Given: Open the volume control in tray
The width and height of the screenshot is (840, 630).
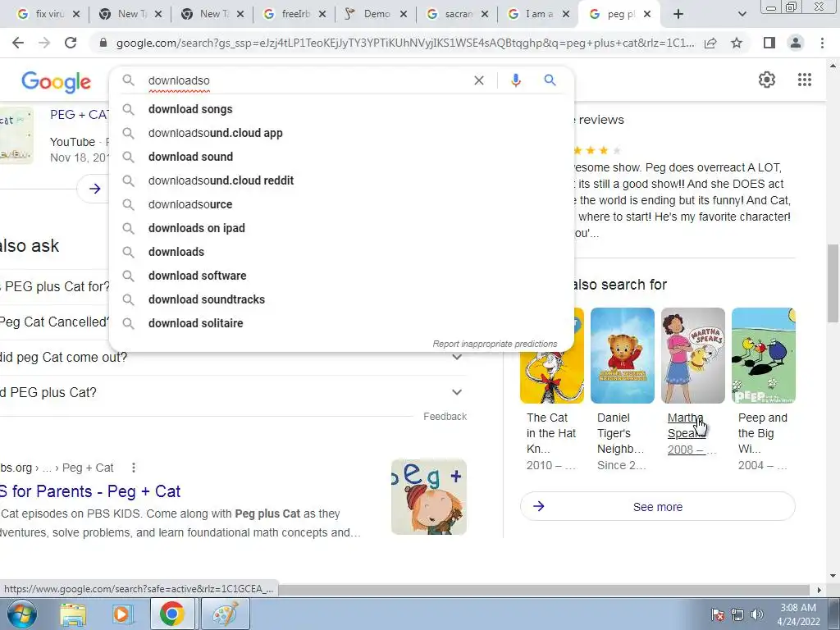Looking at the screenshot, I should pos(756,614).
